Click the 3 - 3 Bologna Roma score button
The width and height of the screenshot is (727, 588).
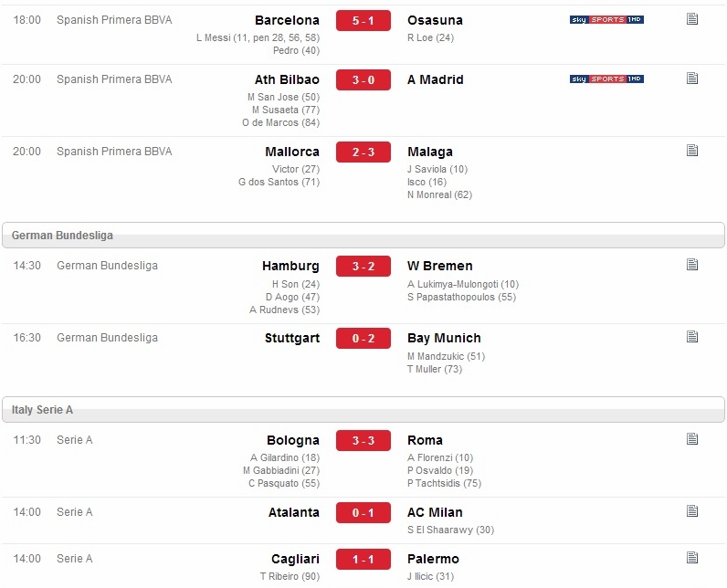(363, 440)
